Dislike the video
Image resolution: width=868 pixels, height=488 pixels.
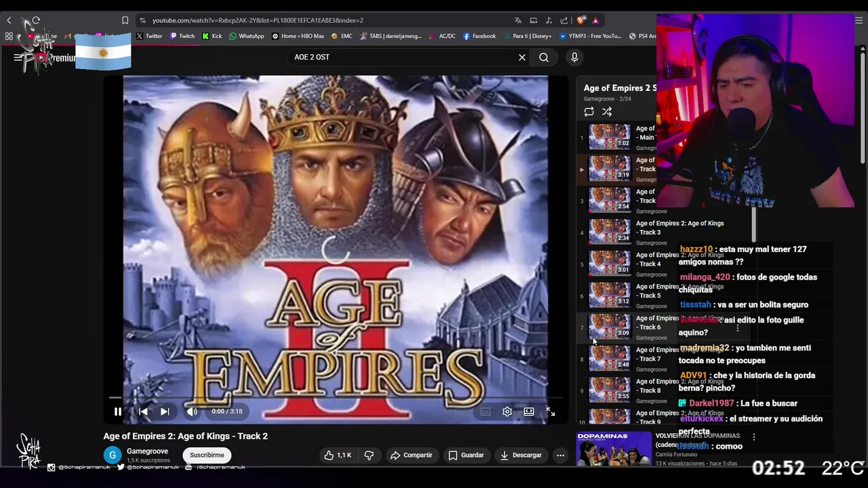click(x=369, y=455)
